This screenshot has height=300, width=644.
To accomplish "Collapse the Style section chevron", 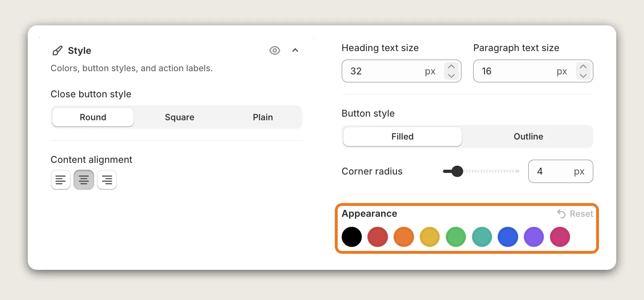I will pyautogui.click(x=295, y=50).
